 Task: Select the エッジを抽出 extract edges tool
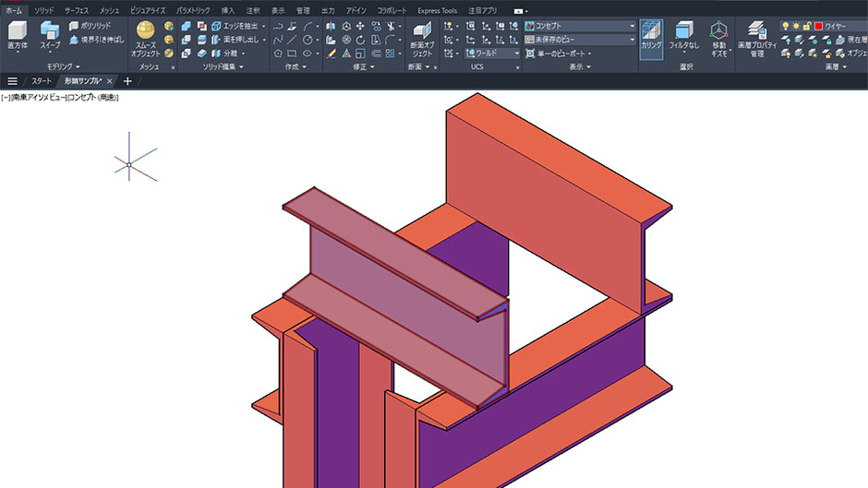click(x=235, y=26)
